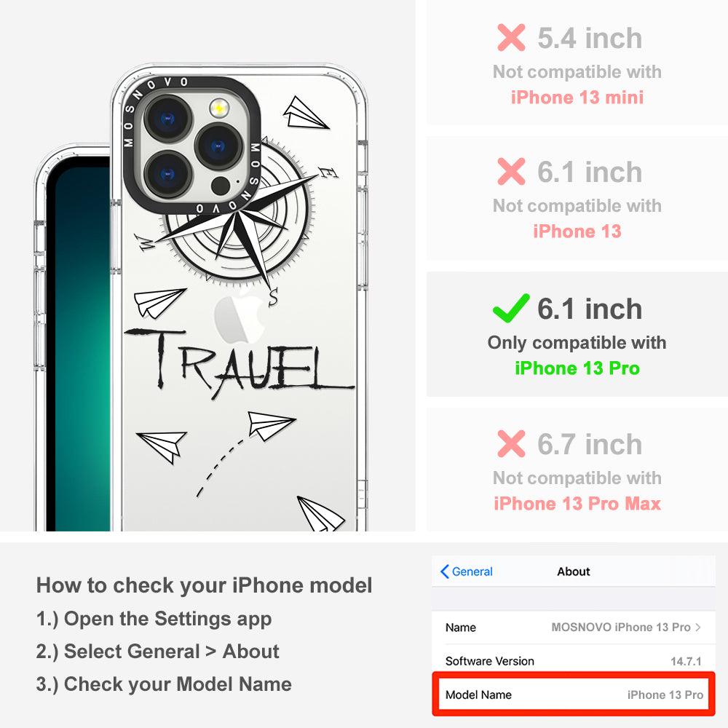Click the About title in header

coord(574,571)
